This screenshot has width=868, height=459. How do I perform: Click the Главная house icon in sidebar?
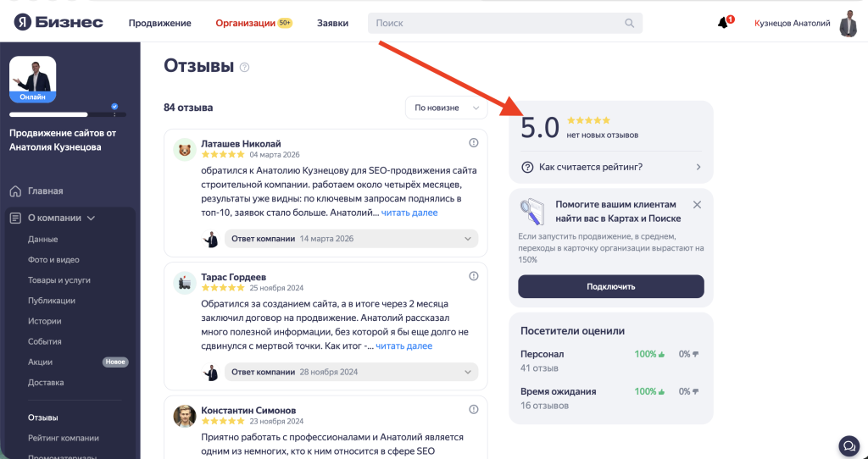coord(15,191)
